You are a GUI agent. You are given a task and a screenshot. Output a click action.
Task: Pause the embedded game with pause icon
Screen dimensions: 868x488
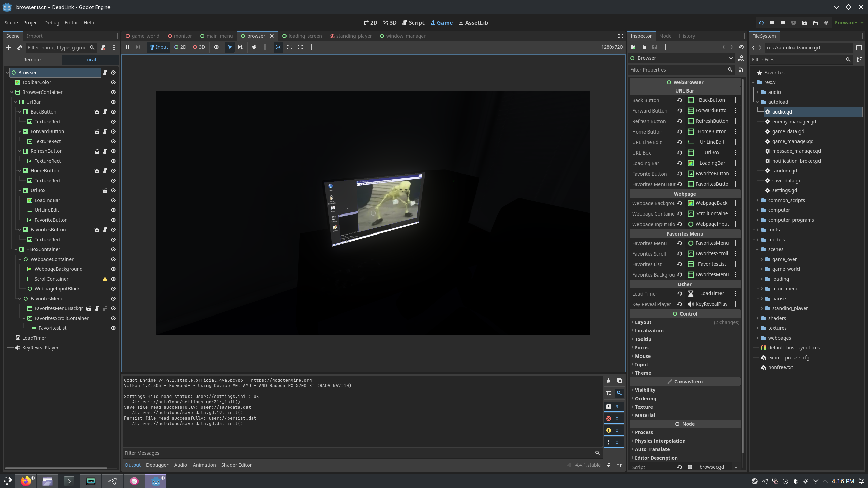click(x=127, y=47)
